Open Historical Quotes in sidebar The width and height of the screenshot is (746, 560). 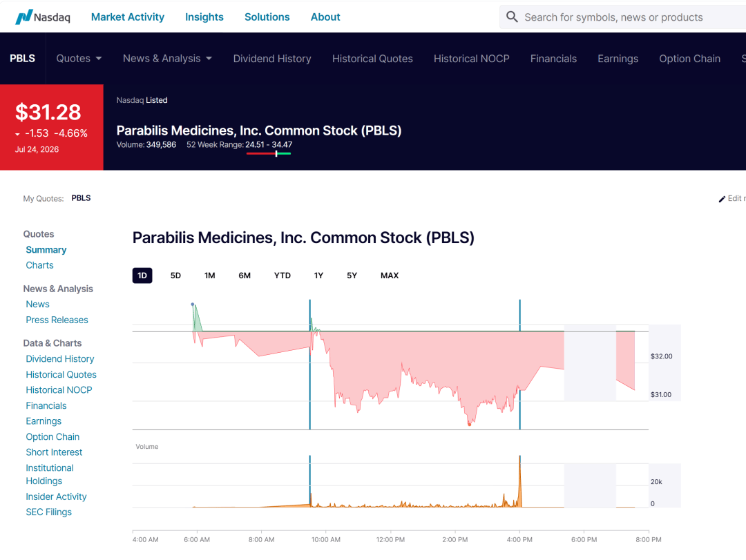tap(61, 374)
